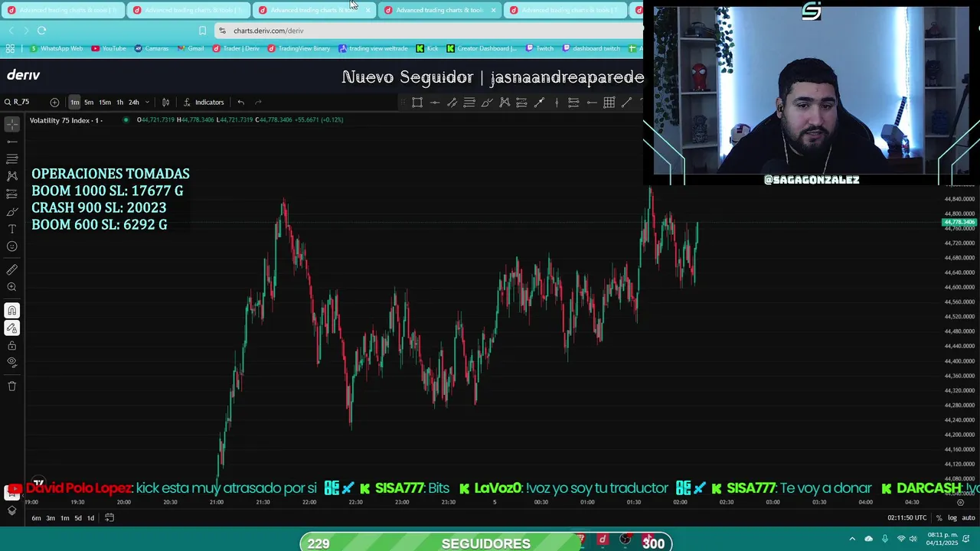The width and height of the screenshot is (980, 551).
Task: Open TradingView Binary bookmark
Action: coord(299,48)
